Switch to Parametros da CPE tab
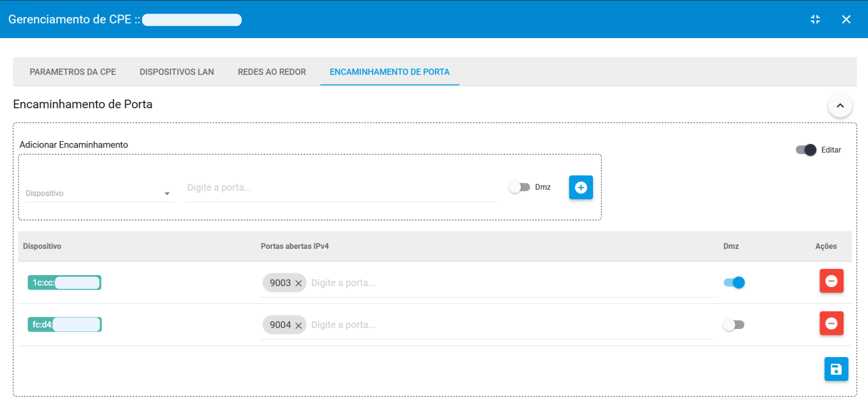 (72, 72)
